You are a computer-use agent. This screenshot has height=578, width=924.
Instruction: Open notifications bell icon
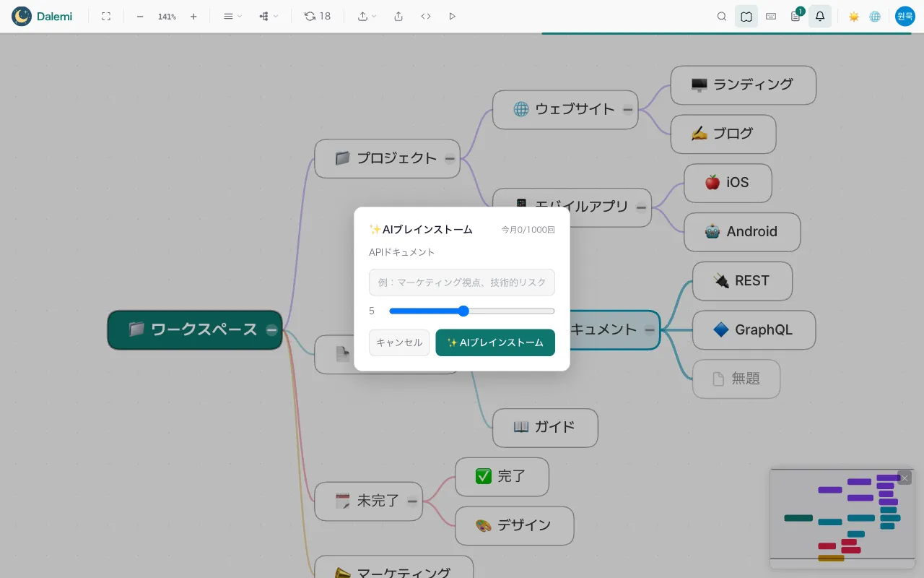(x=820, y=16)
